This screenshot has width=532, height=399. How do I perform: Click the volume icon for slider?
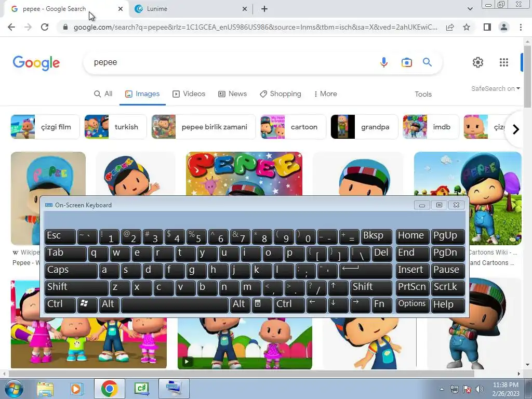coord(480,389)
